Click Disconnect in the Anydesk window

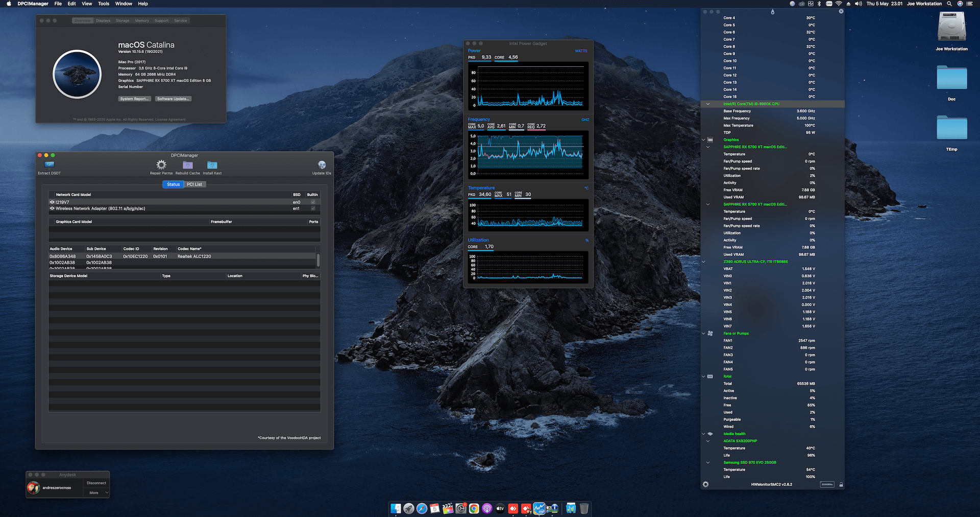(x=96, y=483)
